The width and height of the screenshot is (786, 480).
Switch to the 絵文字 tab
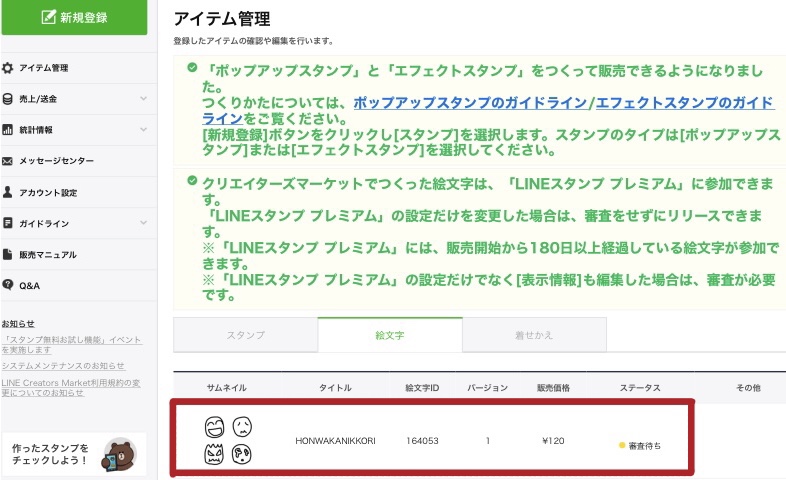[x=390, y=335]
